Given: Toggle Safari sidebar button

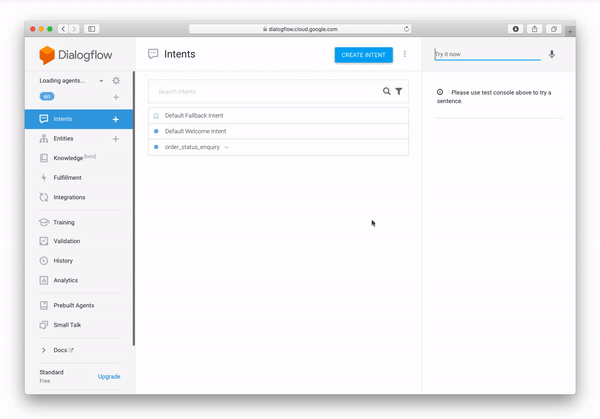Looking at the screenshot, I should coord(91,29).
